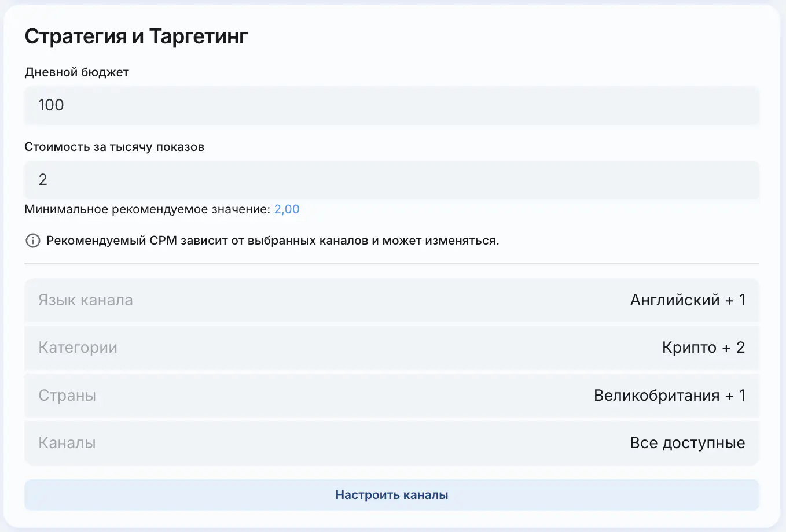The width and height of the screenshot is (786, 532).
Task: Focus the Дневной бюджет input field
Action: [x=392, y=105]
